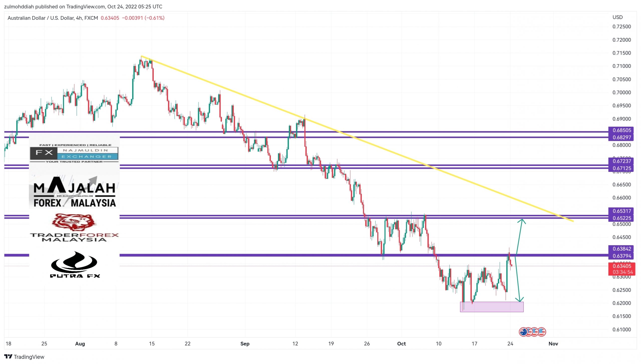The width and height of the screenshot is (641, 364).
Task: Click the red current price 0.63405 label
Action: point(621,266)
